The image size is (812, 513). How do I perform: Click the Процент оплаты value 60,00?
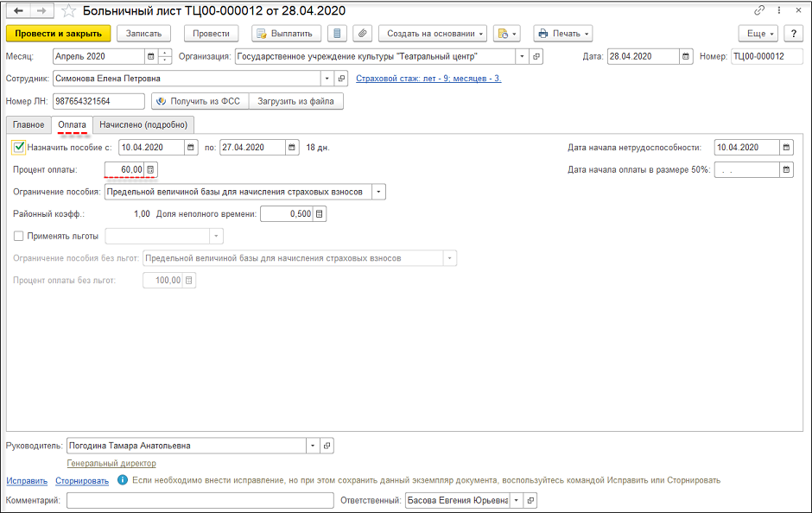[x=124, y=170]
